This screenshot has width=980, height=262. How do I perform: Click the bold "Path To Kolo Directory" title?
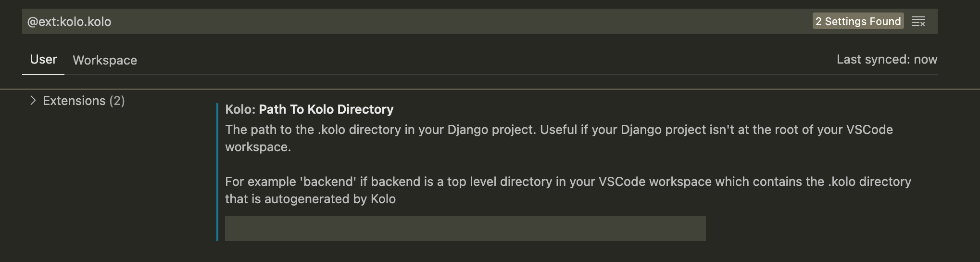coord(326,109)
